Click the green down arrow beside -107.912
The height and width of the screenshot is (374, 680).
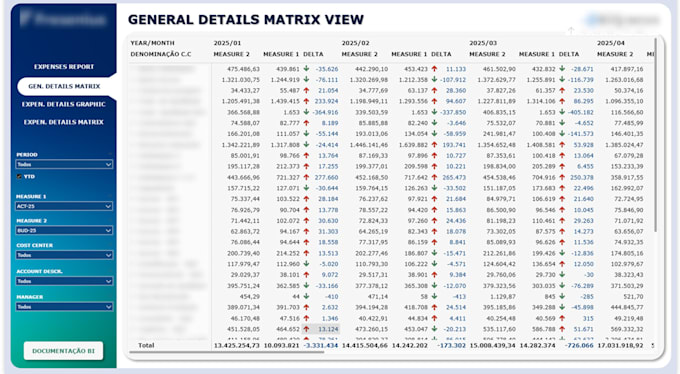(x=434, y=79)
